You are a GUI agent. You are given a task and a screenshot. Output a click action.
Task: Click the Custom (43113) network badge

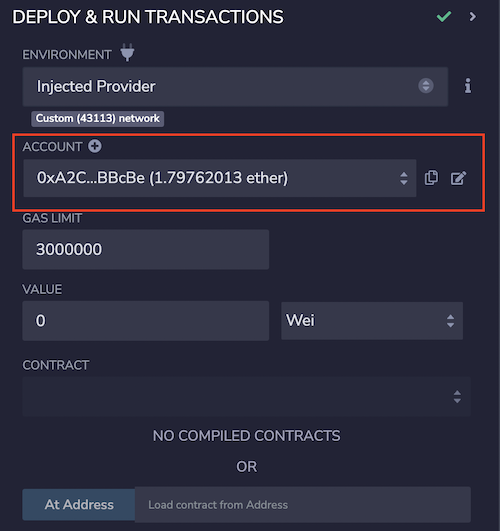98,119
